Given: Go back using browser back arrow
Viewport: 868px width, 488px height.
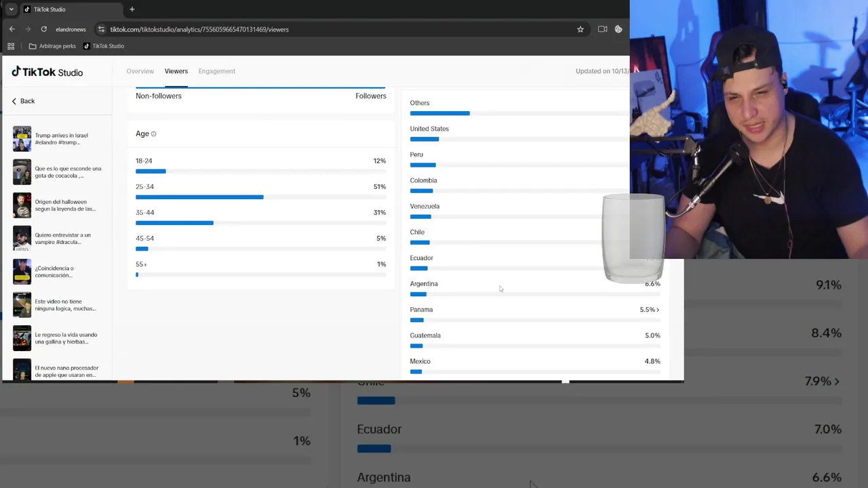Looking at the screenshot, I should coord(12,29).
